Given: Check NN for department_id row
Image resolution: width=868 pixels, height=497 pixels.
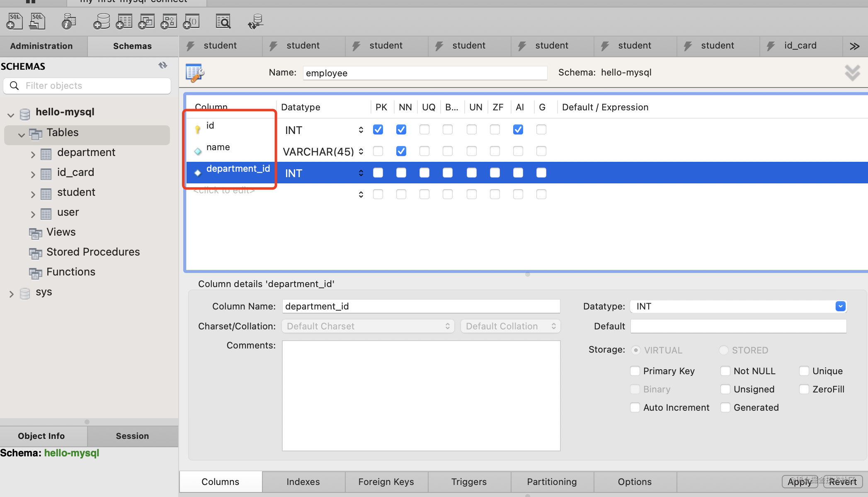Looking at the screenshot, I should click(x=401, y=173).
